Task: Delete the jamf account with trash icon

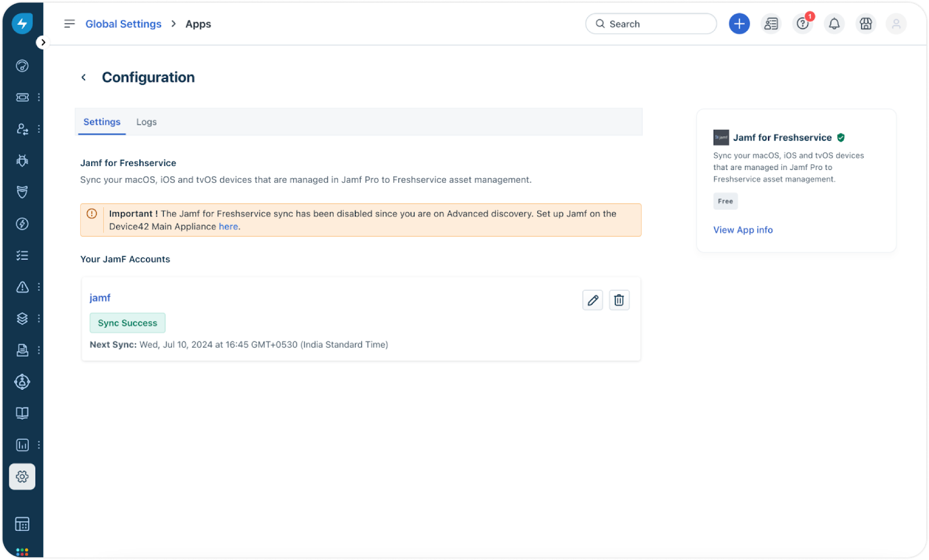Action: click(x=619, y=300)
